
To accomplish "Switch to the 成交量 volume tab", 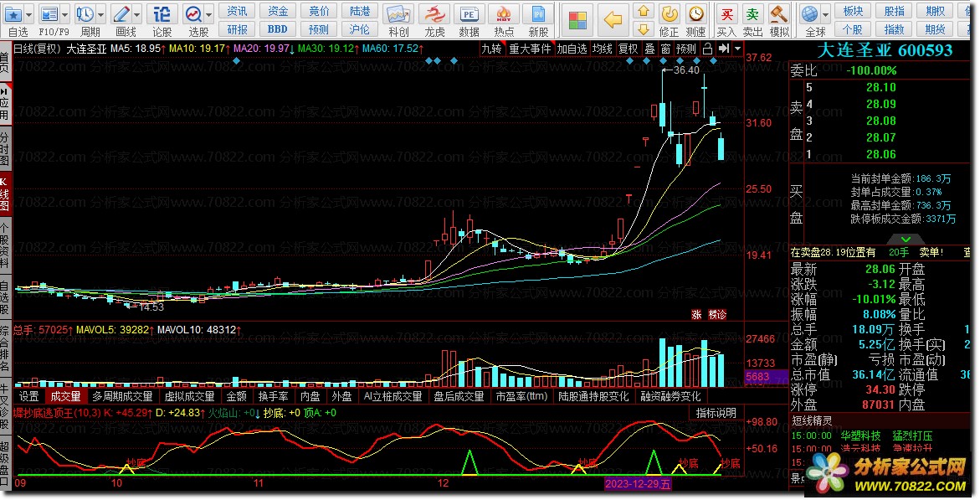I will [x=65, y=397].
